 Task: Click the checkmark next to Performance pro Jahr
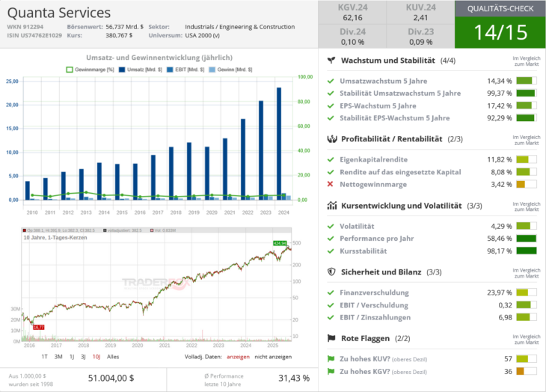pos(331,239)
